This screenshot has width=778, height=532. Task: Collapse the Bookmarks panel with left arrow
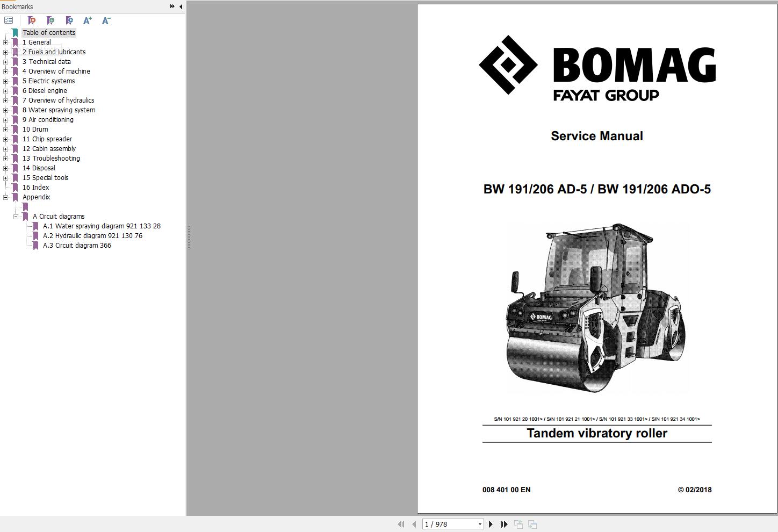point(181,6)
